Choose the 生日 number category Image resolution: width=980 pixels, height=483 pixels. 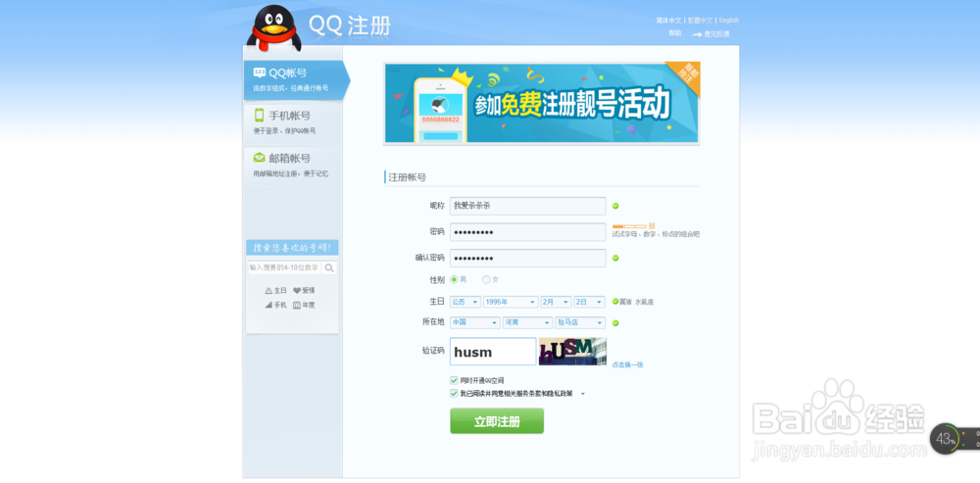[275, 291]
